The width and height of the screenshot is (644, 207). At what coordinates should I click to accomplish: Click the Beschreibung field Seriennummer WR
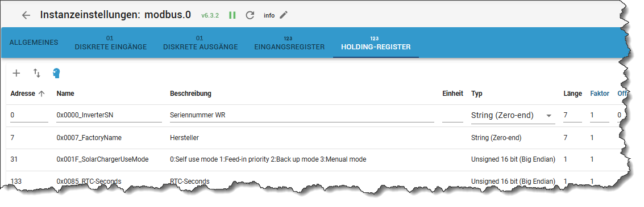coord(302,116)
